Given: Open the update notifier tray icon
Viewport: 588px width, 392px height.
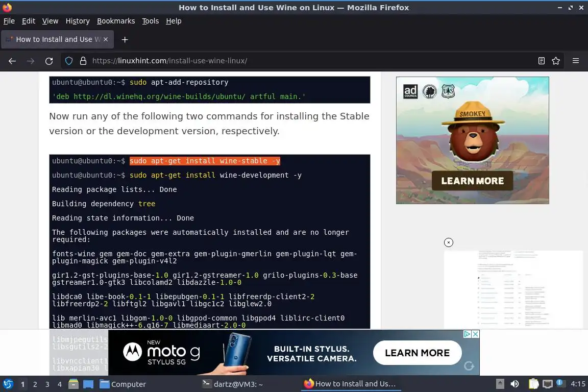Looking at the screenshot, I should (x=560, y=383).
